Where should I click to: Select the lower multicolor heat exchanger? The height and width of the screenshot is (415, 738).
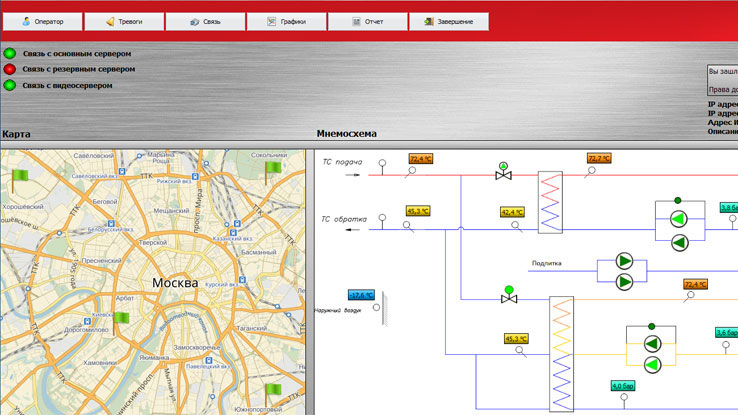(562, 354)
